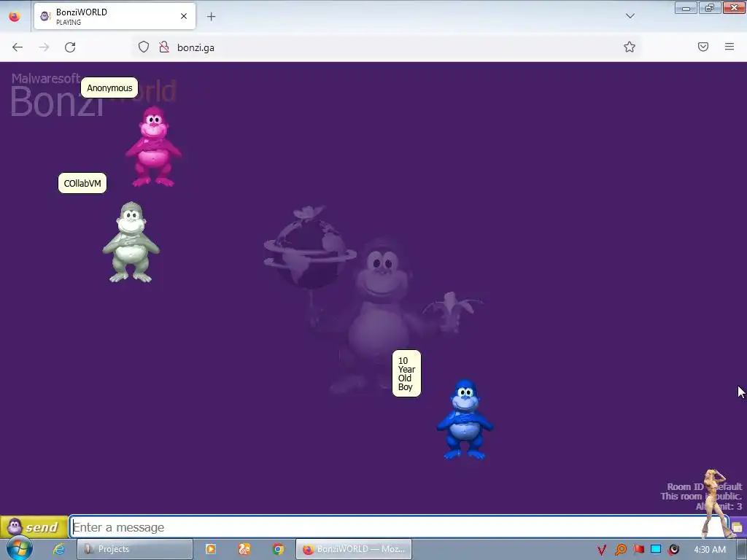Viewport: 747px width, 560px height.
Task: Click the blue monitor tray icon
Action: coord(656,550)
